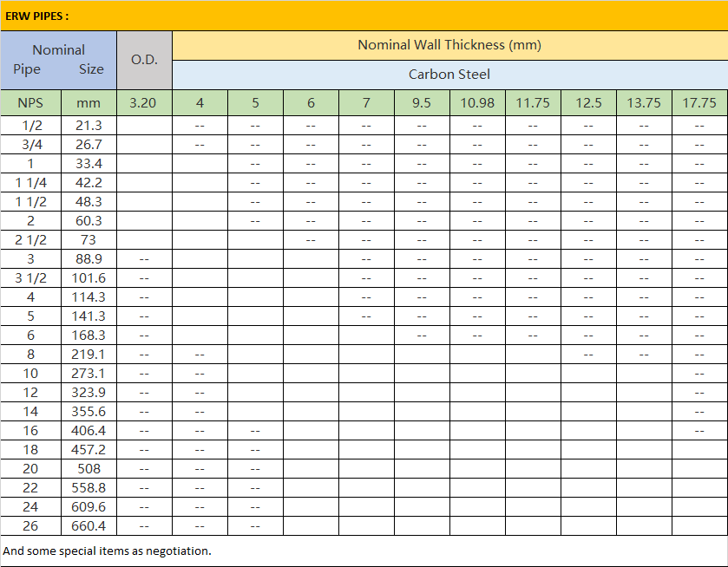Click the mm value 273.1

(89, 373)
